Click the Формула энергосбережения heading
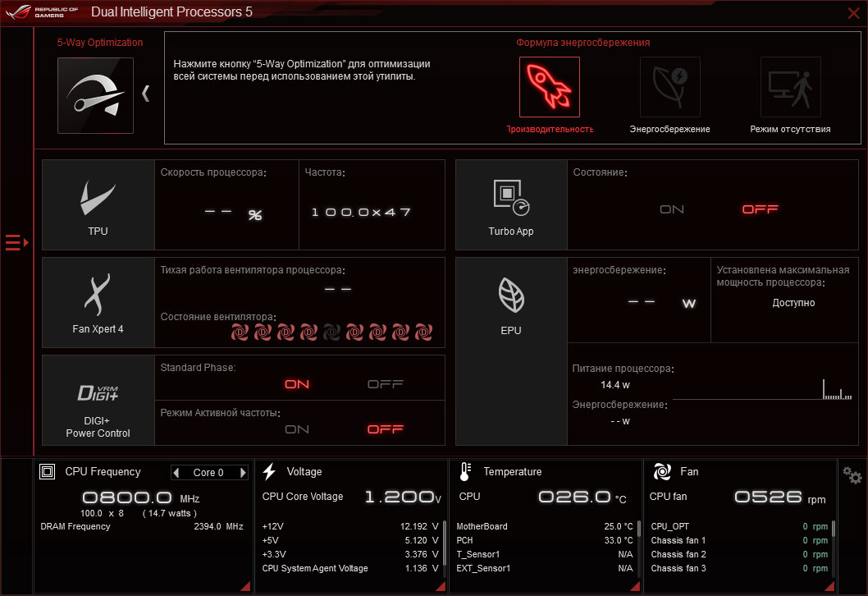The height and width of the screenshot is (596, 868). click(583, 43)
